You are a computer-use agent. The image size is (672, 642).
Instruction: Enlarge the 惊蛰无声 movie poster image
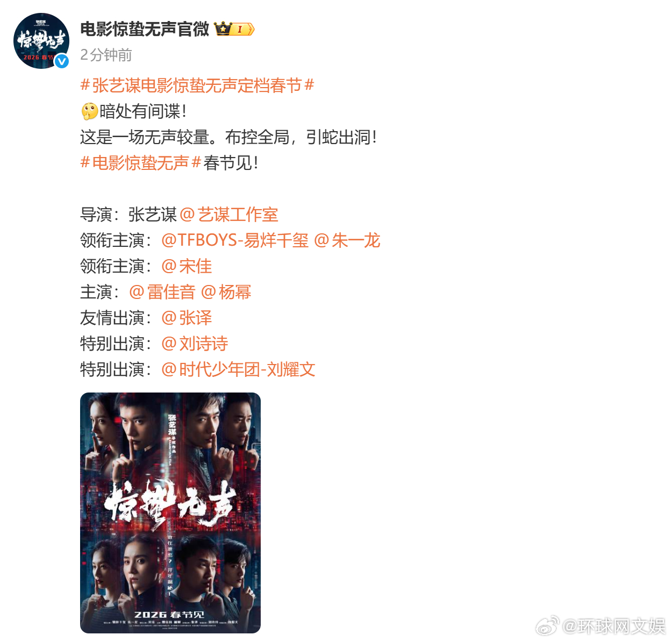click(170, 513)
